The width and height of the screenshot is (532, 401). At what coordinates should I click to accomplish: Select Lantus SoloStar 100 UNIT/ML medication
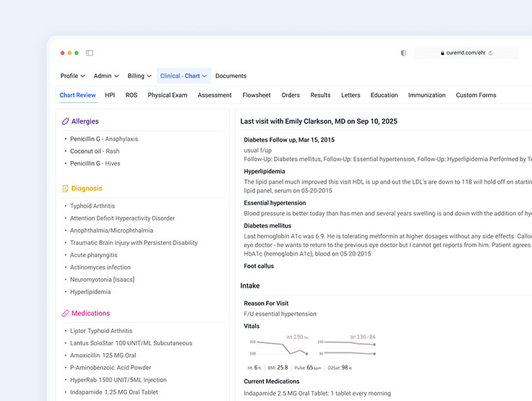(x=131, y=343)
